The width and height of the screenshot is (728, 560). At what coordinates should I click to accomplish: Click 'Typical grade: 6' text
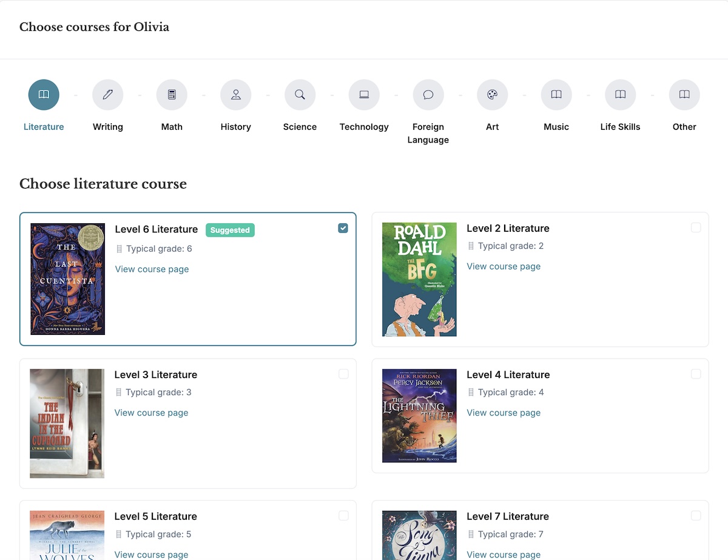click(160, 249)
